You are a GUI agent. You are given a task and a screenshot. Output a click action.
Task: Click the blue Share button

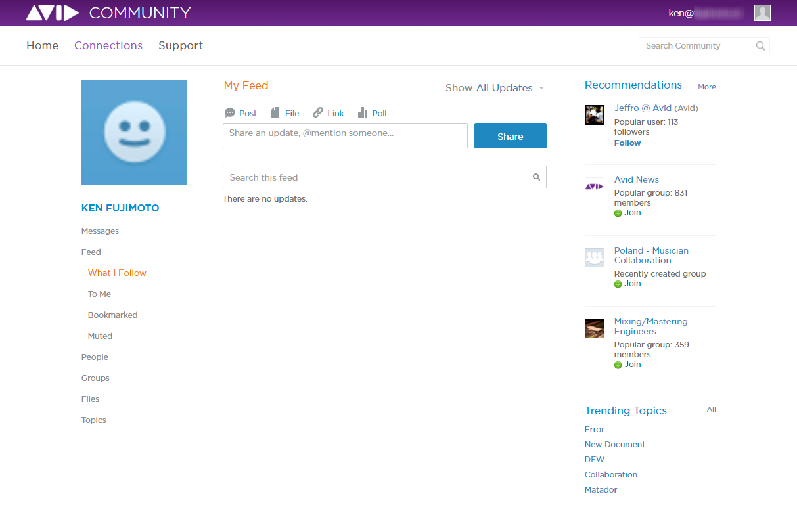pos(511,136)
